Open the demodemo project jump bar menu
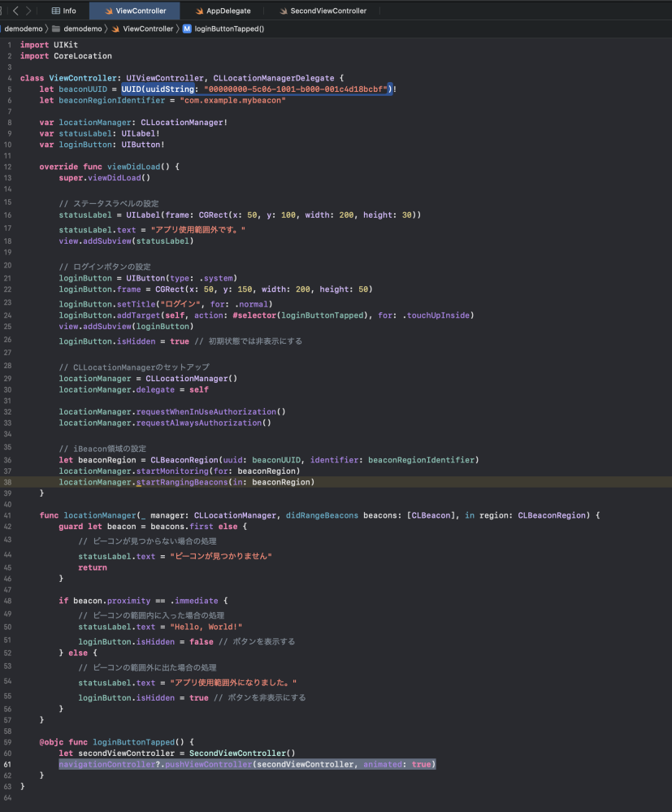672x812 pixels. [22, 28]
